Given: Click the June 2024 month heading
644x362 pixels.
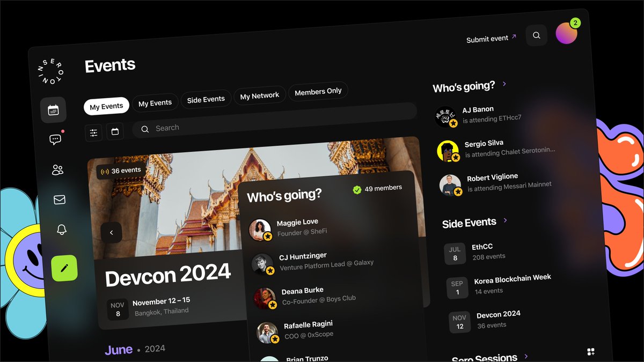Looking at the screenshot, I should point(135,350).
